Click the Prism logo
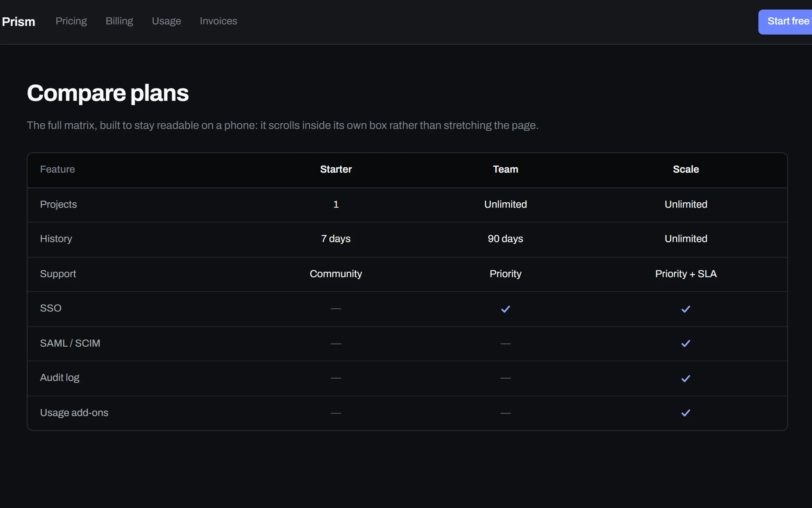Viewport: 812px width, 508px height. tap(18, 21)
